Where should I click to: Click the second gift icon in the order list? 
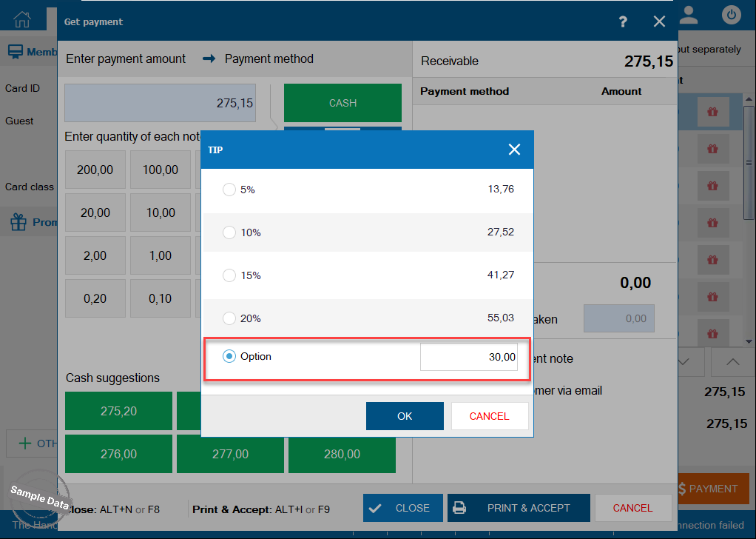click(712, 149)
